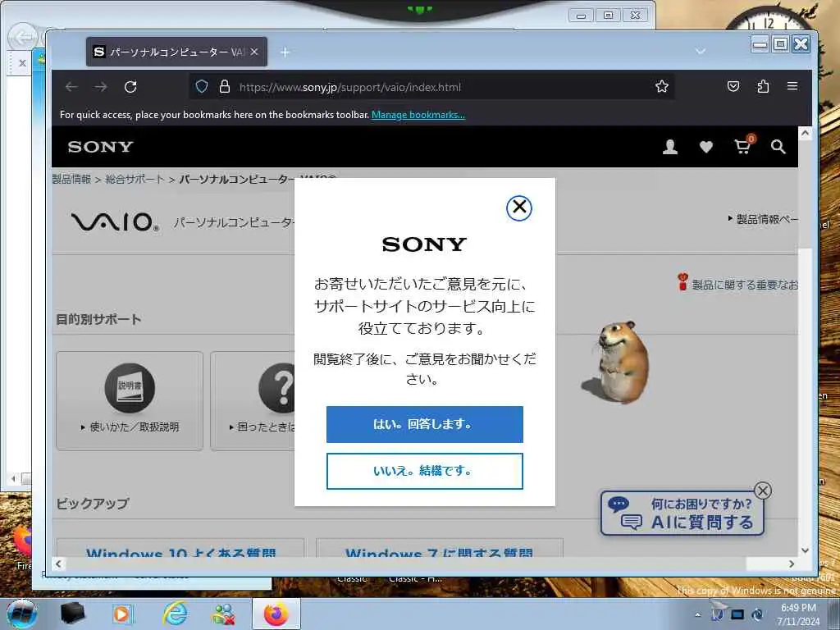Click the Save to Pocket icon
This screenshot has height=630, width=840.
point(733,86)
